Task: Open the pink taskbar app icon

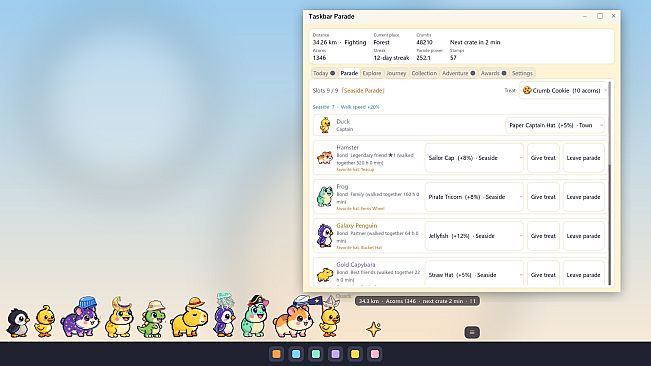Action: point(374,354)
